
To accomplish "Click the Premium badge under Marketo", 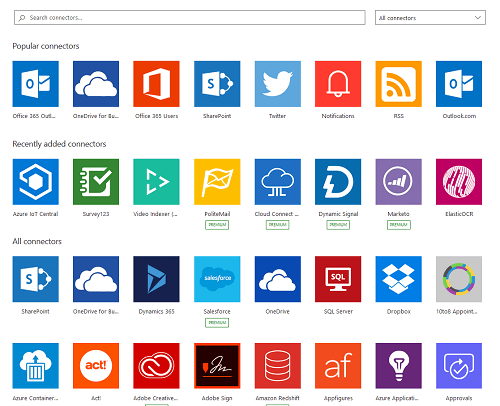I will tap(399, 225).
